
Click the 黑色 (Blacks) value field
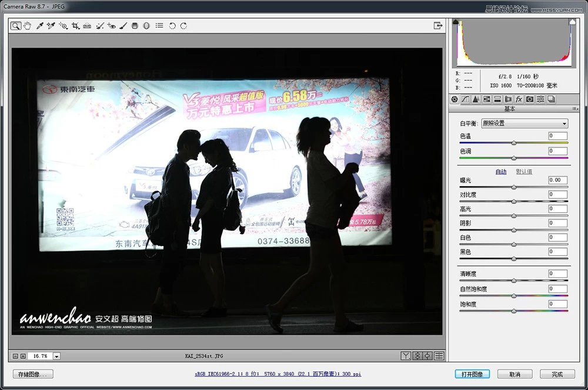557,252
